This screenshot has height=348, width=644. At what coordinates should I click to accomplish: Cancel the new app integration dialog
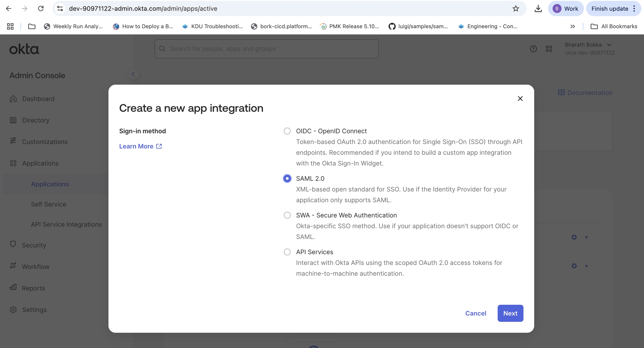[x=475, y=313]
